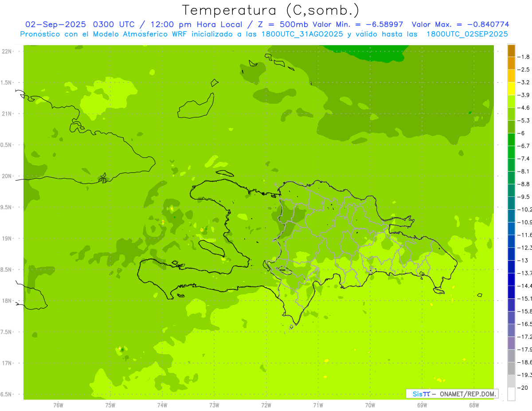
Task: Click the '69W' longitude axis label
Action: click(422, 405)
